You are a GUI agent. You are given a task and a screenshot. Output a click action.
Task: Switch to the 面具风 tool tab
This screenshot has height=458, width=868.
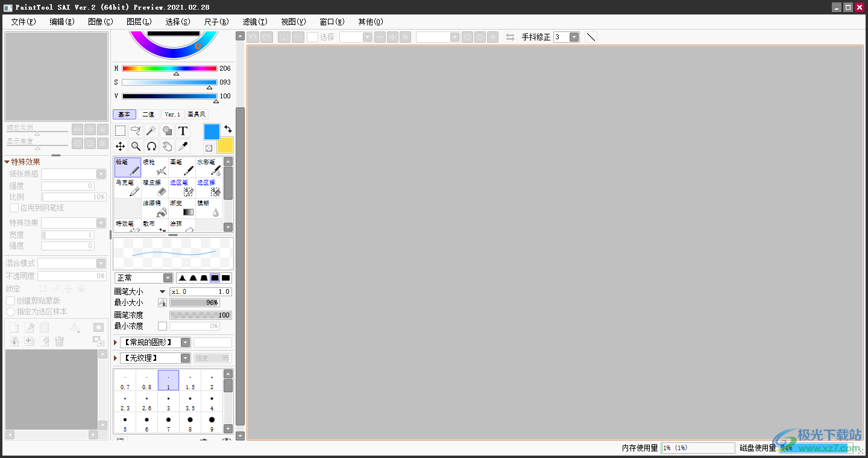click(x=197, y=114)
